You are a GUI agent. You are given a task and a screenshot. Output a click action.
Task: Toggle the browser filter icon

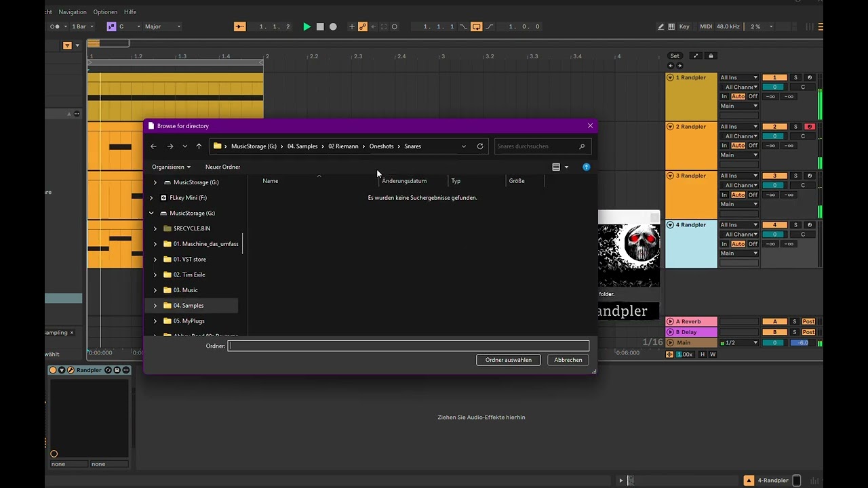coord(67,45)
